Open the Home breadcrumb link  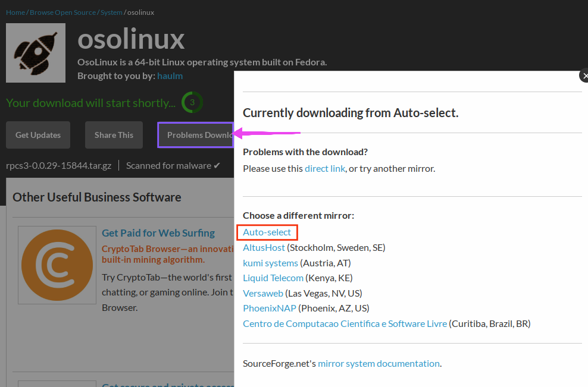15,12
